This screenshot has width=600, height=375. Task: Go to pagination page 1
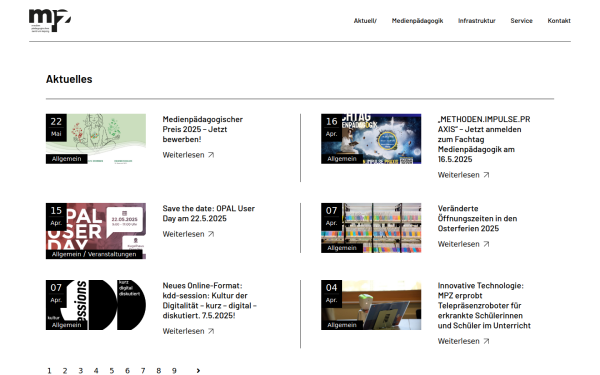pos(49,370)
